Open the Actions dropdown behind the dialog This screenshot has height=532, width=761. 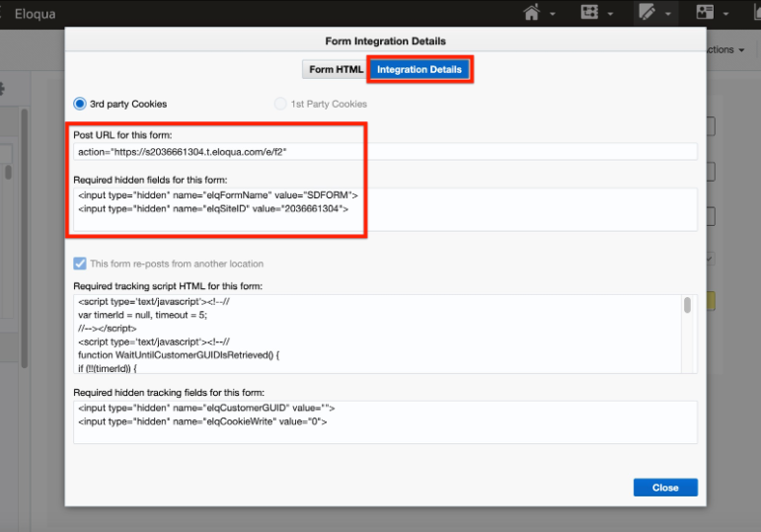pos(726,50)
